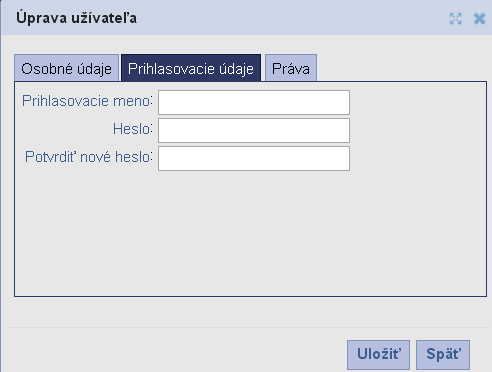
Task: Click the blank tab strip right of Práva
Action: pyautogui.click(x=400, y=68)
